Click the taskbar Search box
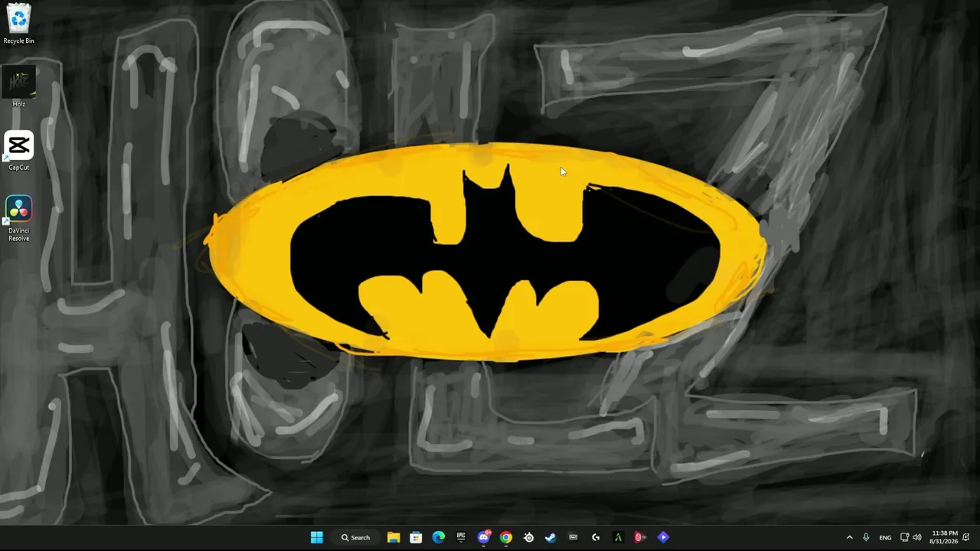This screenshot has width=980, height=551. (356, 537)
